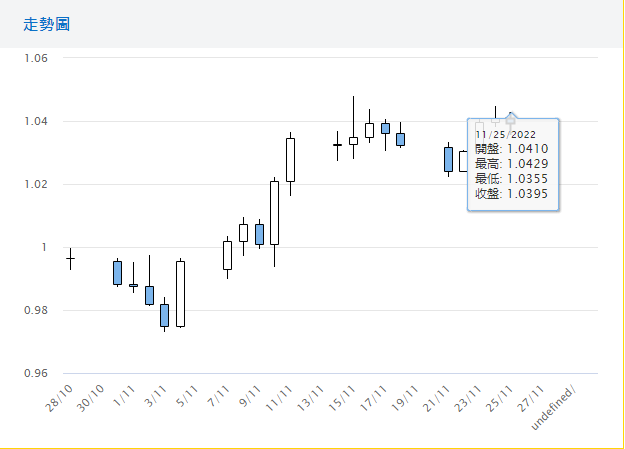The height and width of the screenshot is (449, 625).
Task: Click the 開盤 1.0410 line in tooltip
Action: [511, 149]
